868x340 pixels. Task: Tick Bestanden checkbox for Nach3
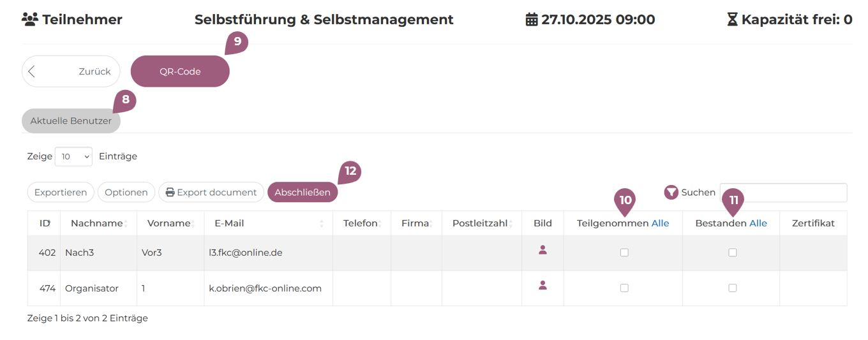(733, 253)
